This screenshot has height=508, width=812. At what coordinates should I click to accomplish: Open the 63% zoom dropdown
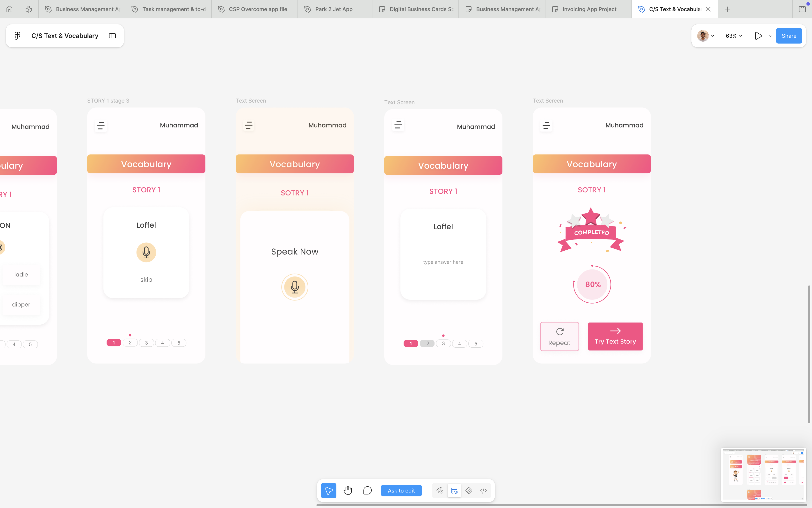click(x=734, y=36)
